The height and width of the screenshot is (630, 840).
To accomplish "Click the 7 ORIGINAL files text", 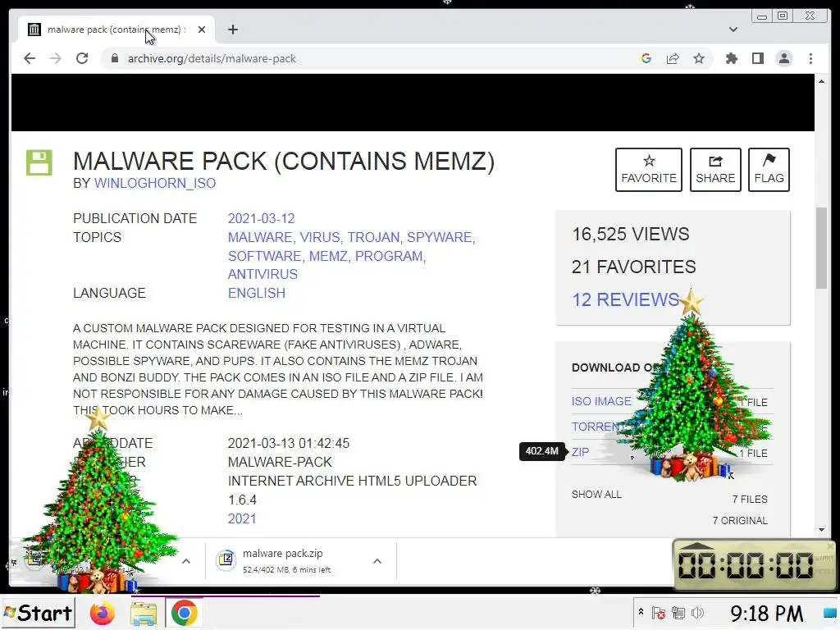I will click(x=740, y=521).
